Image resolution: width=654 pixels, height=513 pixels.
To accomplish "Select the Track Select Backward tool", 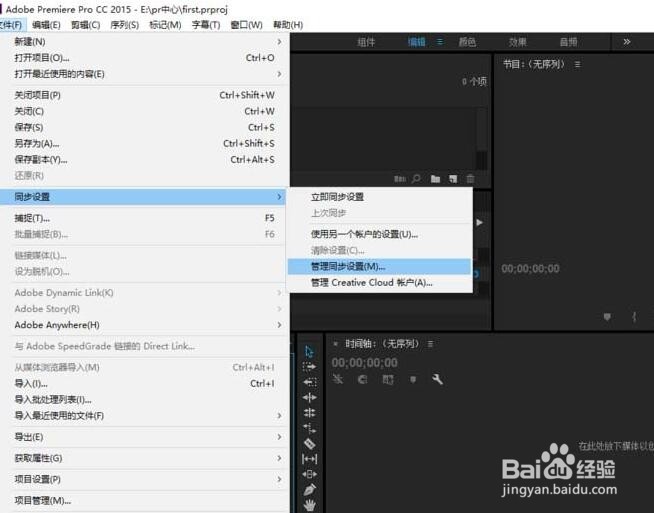I will pyautogui.click(x=309, y=382).
